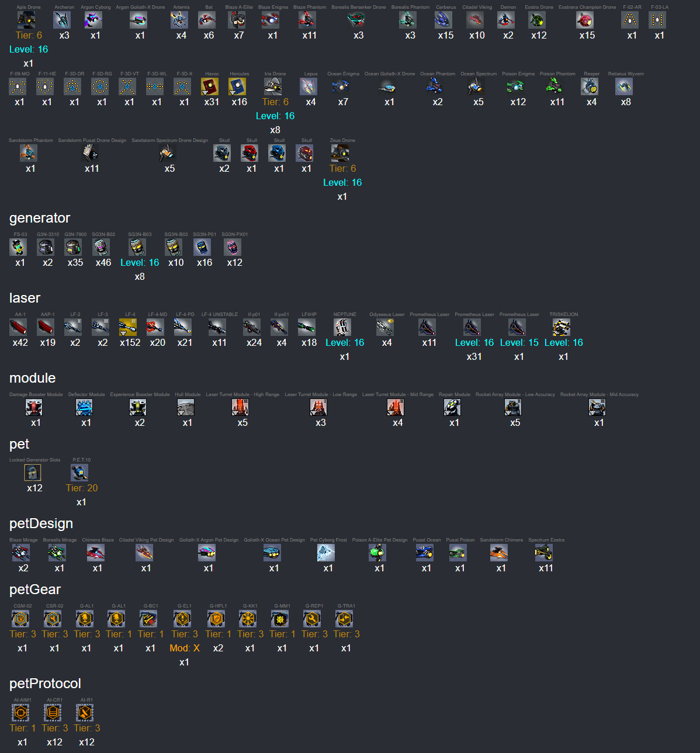Select the NEPTUNE laser icon
The width and height of the screenshot is (700, 753).
click(x=342, y=327)
